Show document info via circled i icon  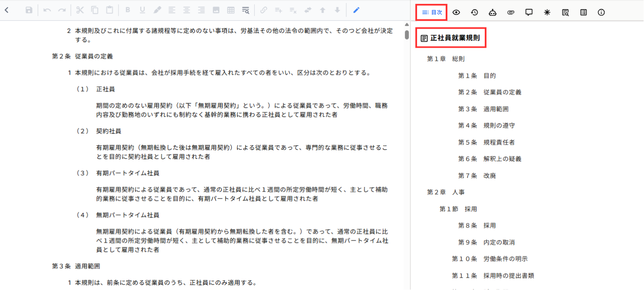pos(601,12)
